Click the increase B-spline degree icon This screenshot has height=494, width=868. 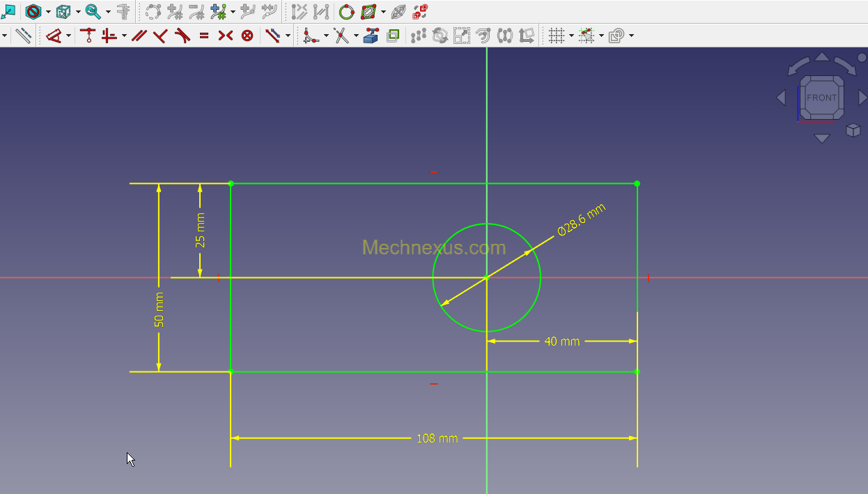175,12
